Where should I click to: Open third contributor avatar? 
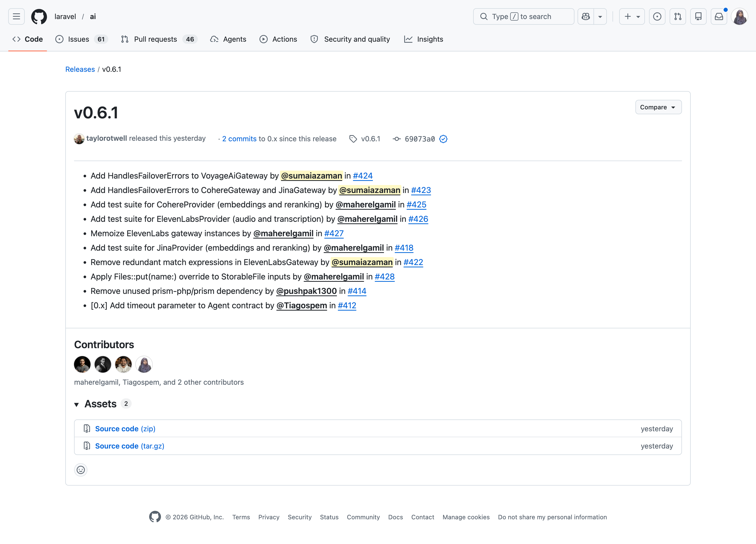tap(123, 364)
